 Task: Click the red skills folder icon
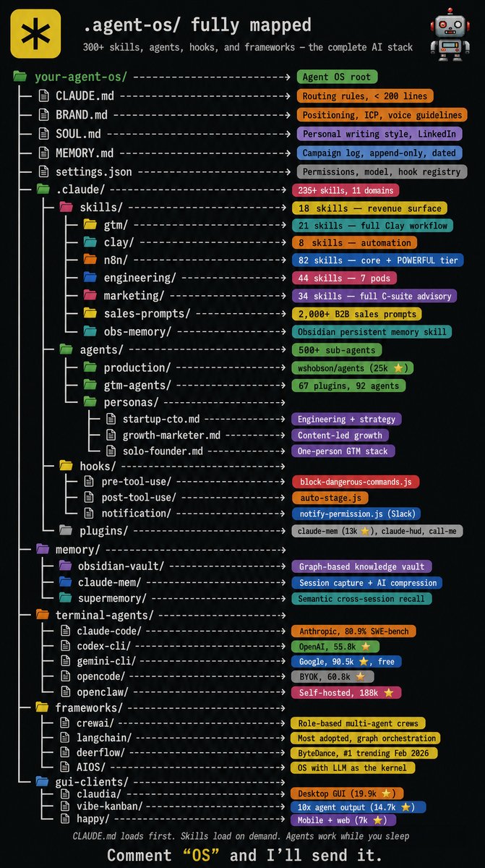coord(66,208)
